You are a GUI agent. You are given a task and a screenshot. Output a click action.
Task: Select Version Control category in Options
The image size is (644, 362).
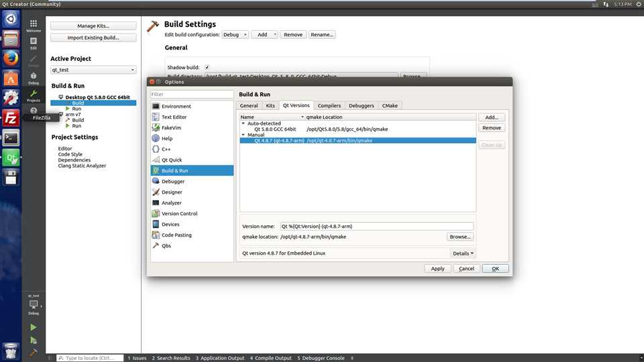pos(192,213)
